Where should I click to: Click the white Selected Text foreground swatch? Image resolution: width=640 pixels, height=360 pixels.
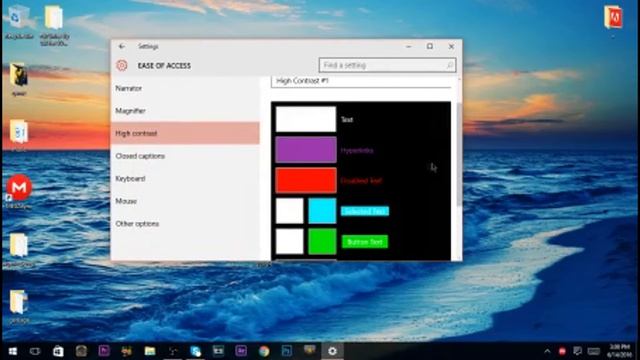pyautogui.click(x=289, y=211)
